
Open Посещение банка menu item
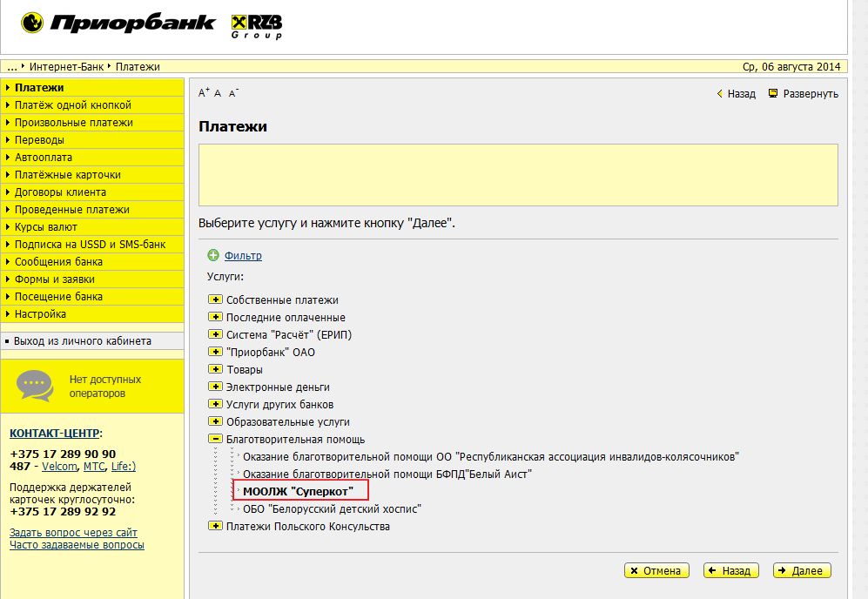92,297
